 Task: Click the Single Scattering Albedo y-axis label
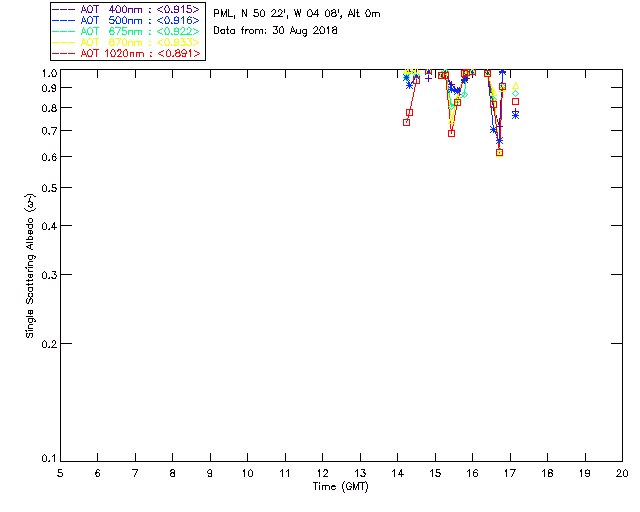click(x=30, y=266)
